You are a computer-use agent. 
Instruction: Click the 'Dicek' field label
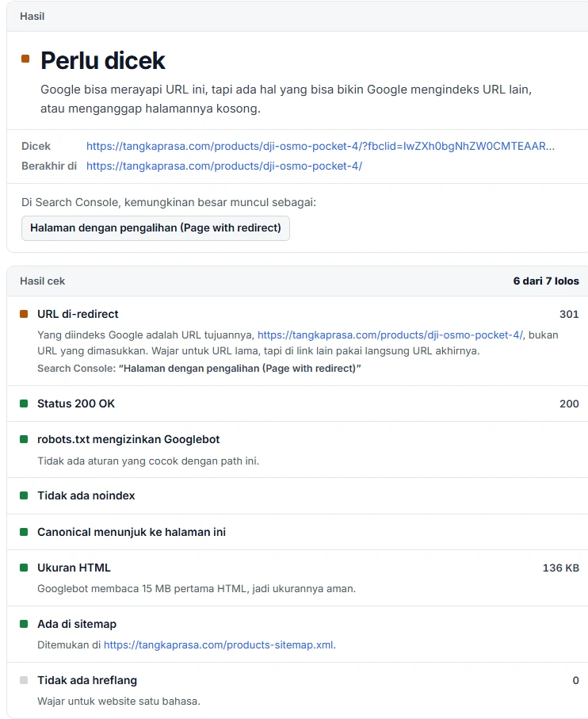click(36, 147)
